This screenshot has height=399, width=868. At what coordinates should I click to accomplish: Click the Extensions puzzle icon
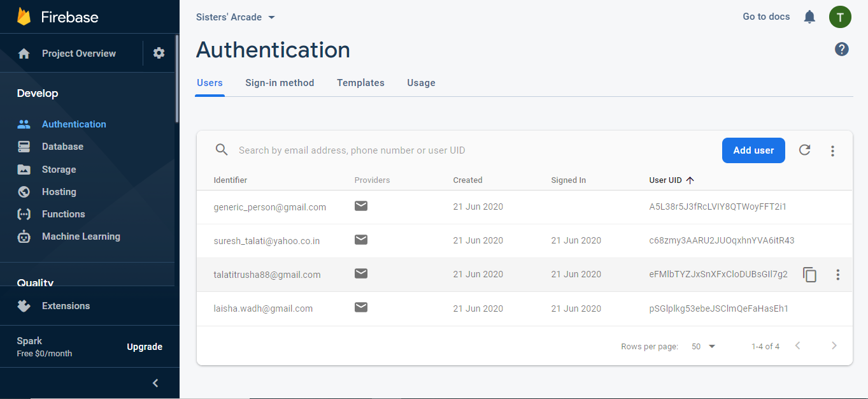pyautogui.click(x=24, y=306)
